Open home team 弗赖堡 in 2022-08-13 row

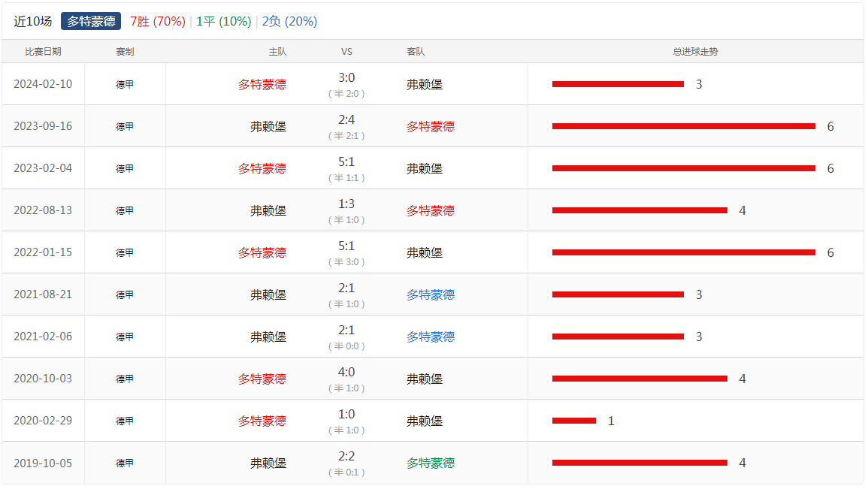coord(268,211)
